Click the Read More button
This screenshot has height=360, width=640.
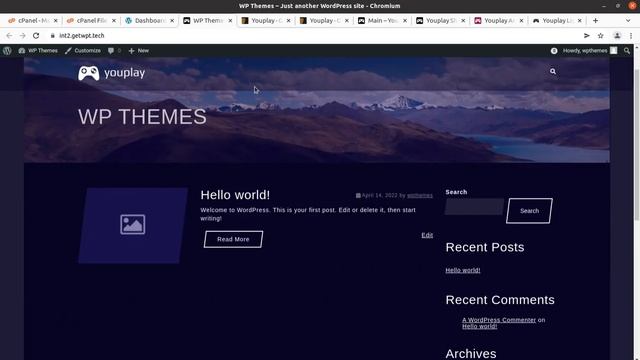pyautogui.click(x=233, y=239)
